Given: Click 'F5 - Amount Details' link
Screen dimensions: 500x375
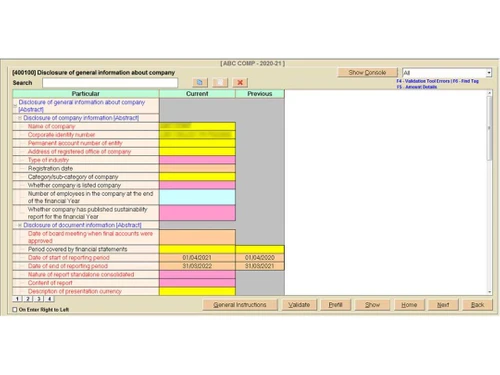Looking at the screenshot, I should (x=417, y=87).
